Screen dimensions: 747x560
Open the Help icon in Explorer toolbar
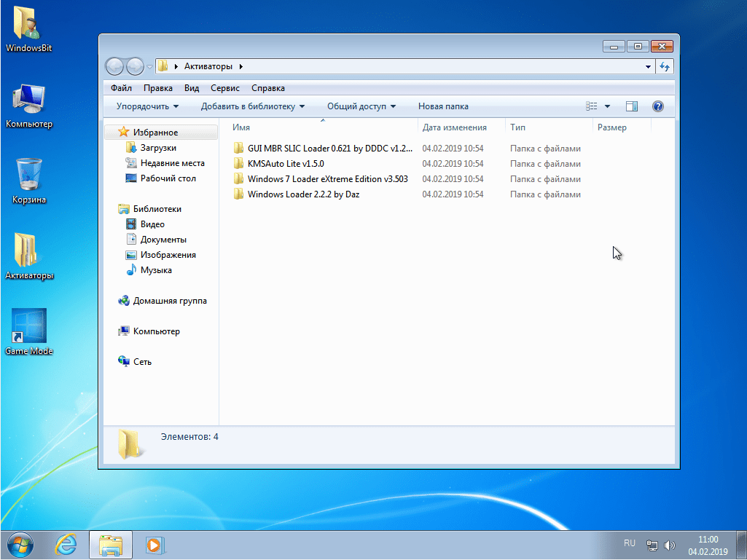[657, 106]
